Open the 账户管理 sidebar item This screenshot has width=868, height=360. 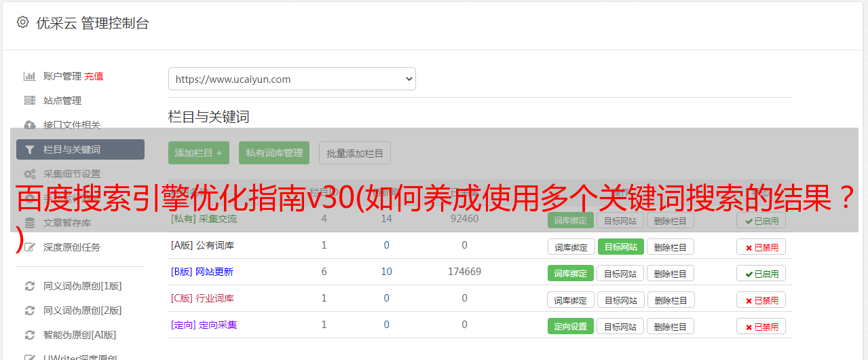pyautogui.click(x=62, y=76)
